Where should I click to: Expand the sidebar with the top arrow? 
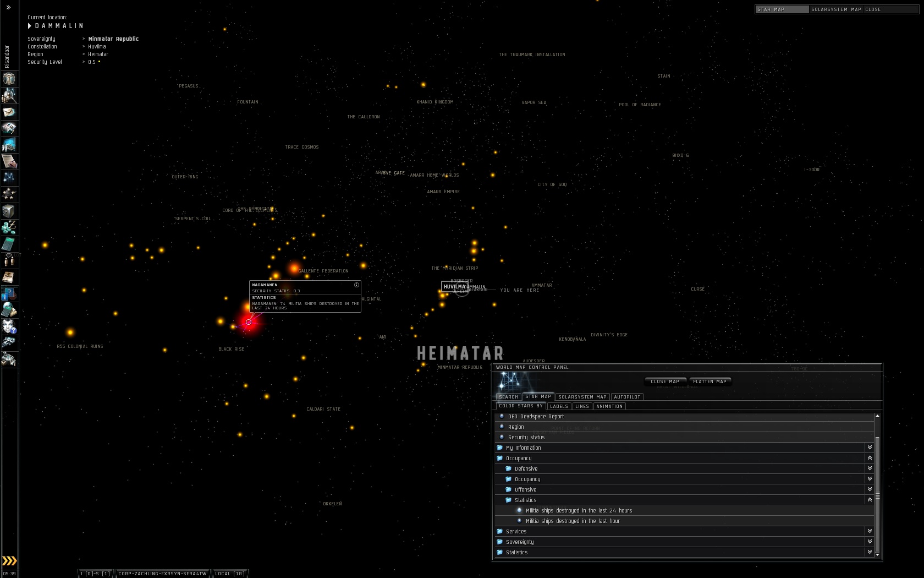coord(8,8)
